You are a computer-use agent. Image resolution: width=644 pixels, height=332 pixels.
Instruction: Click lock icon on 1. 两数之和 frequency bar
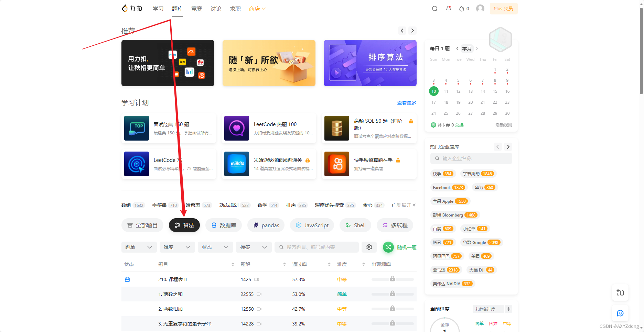click(x=393, y=294)
